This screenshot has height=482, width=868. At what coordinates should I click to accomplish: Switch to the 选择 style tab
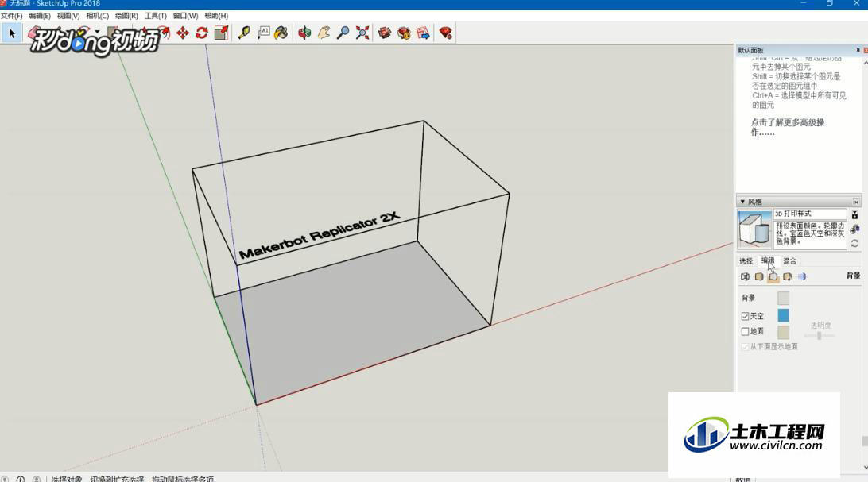[x=746, y=261]
